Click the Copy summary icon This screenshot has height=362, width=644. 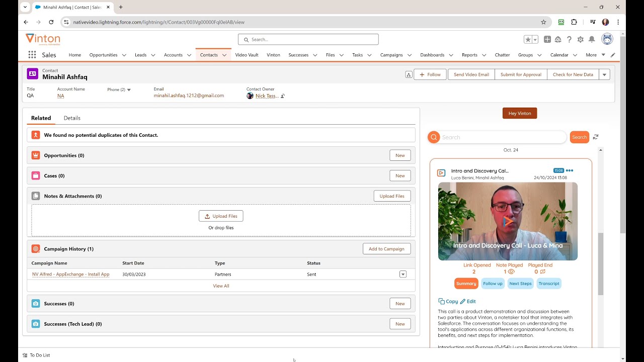click(441, 301)
